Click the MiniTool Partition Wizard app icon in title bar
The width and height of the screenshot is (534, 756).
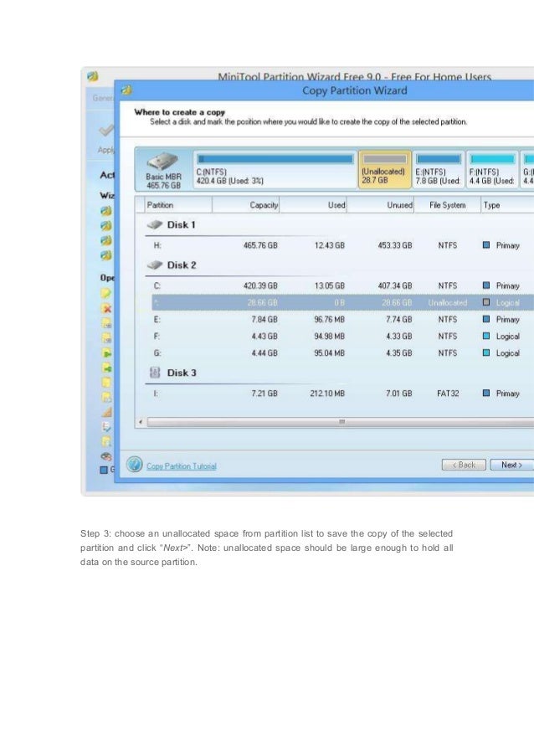93,76
